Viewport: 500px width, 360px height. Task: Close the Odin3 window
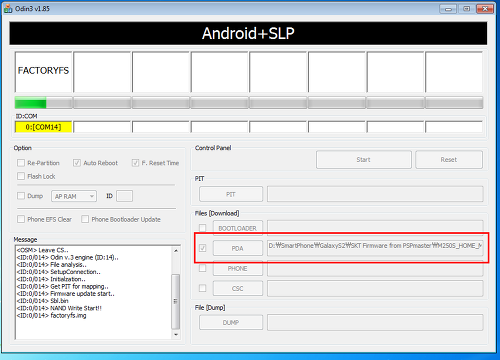485,9
